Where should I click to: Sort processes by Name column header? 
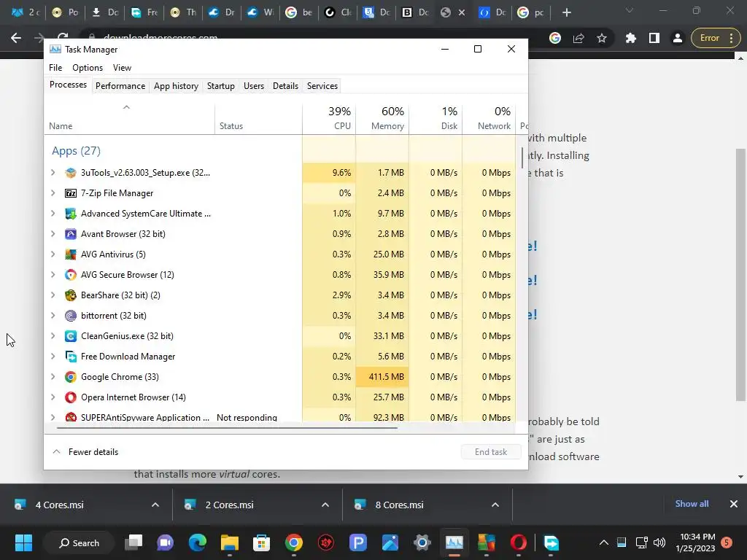tap(130, 118)
